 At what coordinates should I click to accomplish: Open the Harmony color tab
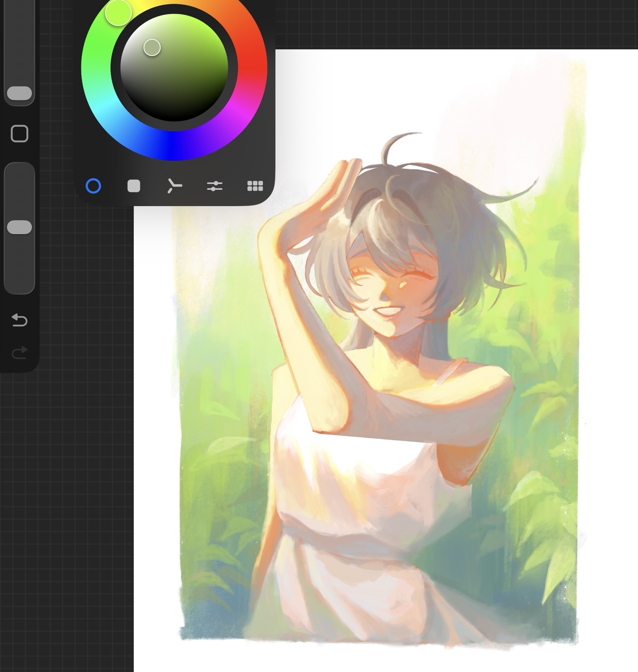click(174, 186)
